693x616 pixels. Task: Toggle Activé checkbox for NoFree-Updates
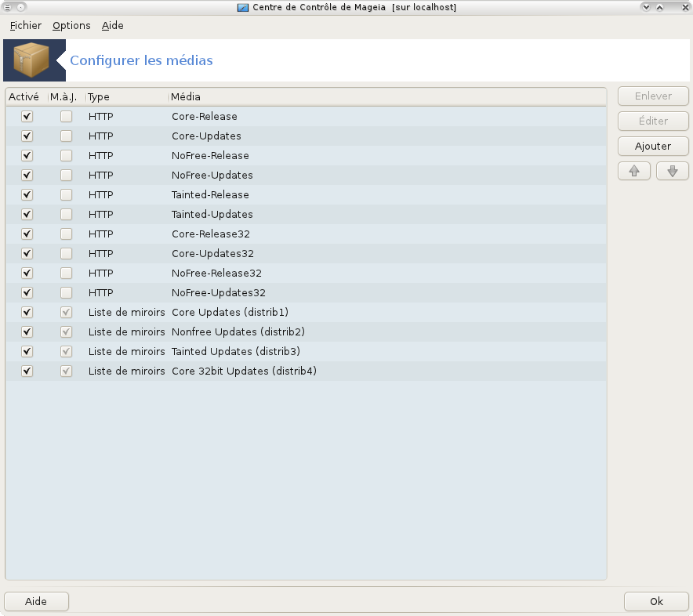(27, 175)
